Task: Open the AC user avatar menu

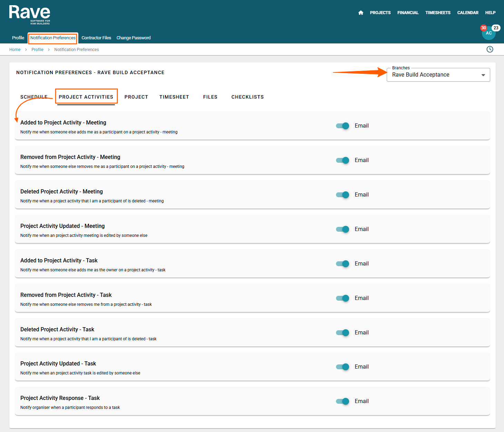Action: pos(489,33)
